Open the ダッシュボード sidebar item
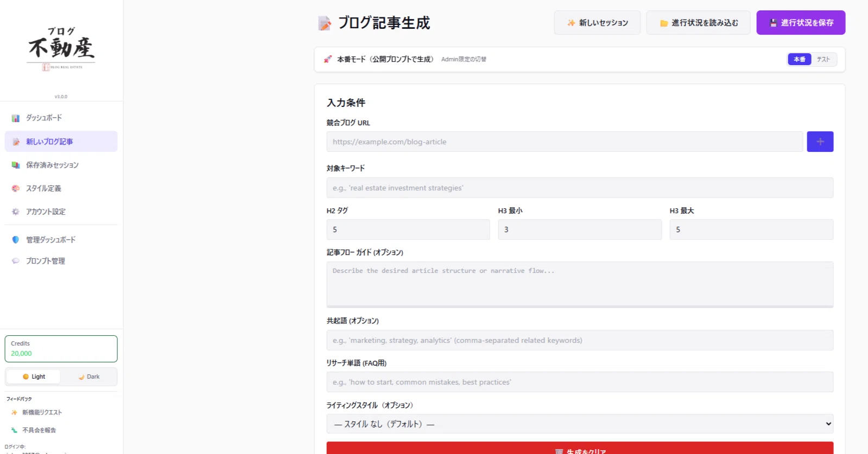This screenshot has width=868, height=454. tap(61, 118)
